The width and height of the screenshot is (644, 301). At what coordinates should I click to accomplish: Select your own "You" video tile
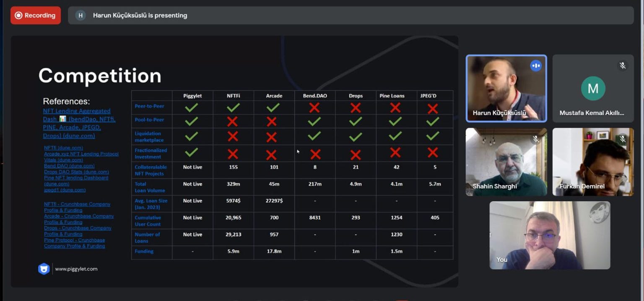coord(550,235)
